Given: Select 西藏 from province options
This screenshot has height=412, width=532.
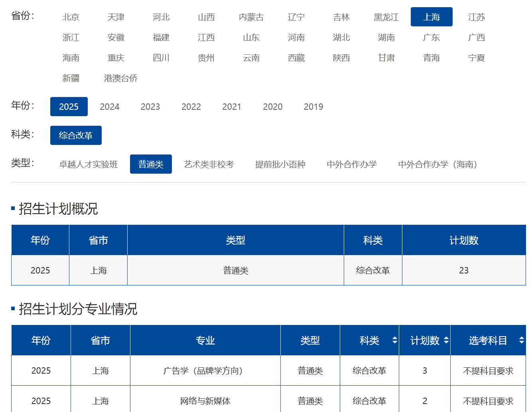Looking at the screenshot, I should 296,58.
